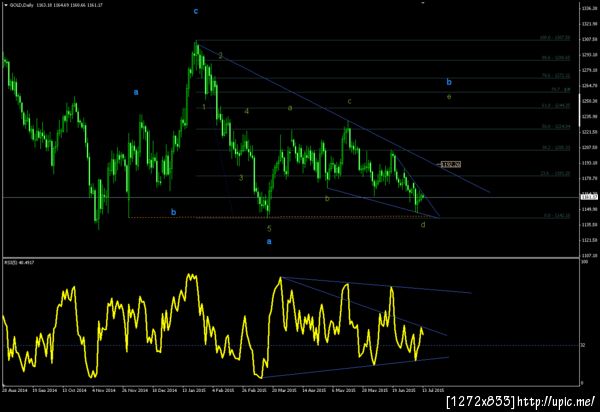Click the '4 Nov 2014' date on time axis
The image size is (600, 412).
click(x=104, y=391)
